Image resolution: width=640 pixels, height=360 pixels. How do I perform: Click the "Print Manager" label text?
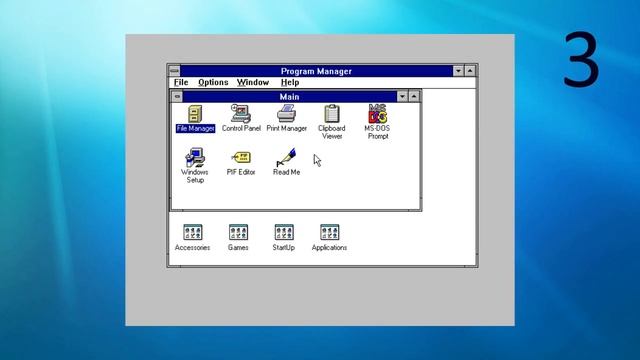pyautogui.click(x=287, y=128)
